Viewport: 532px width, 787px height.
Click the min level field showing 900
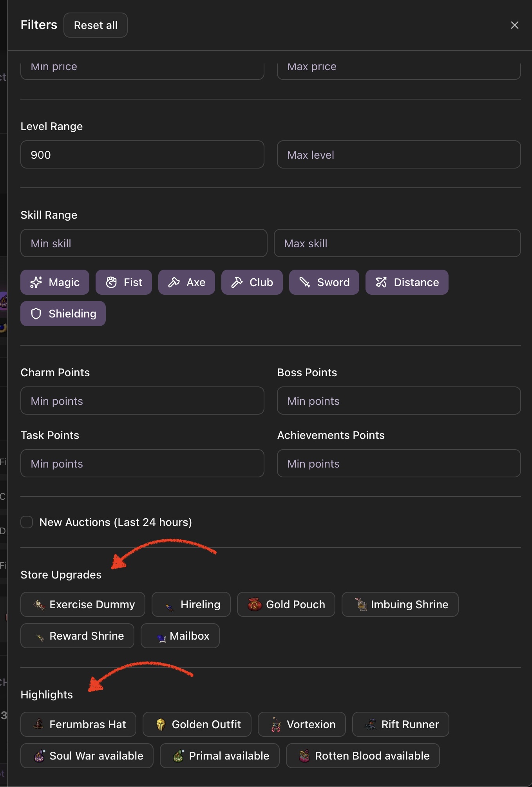tap(142, 154)
